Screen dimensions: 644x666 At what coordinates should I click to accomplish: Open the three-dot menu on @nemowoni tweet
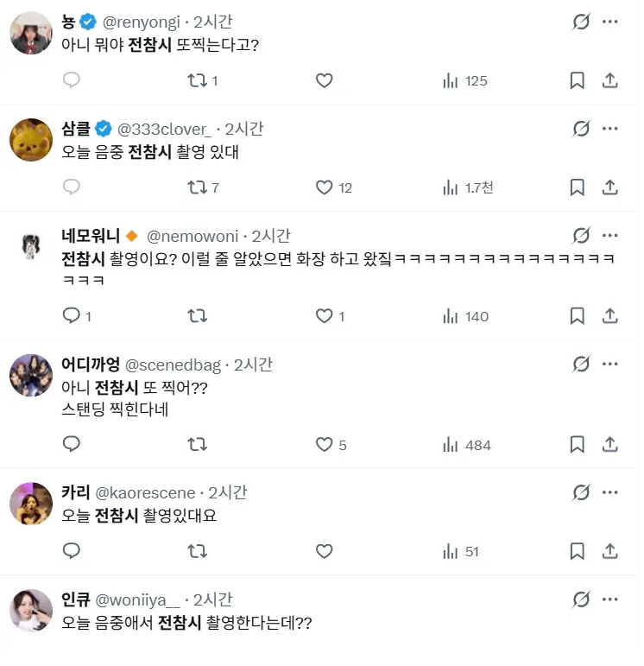(x=610, y=235)
